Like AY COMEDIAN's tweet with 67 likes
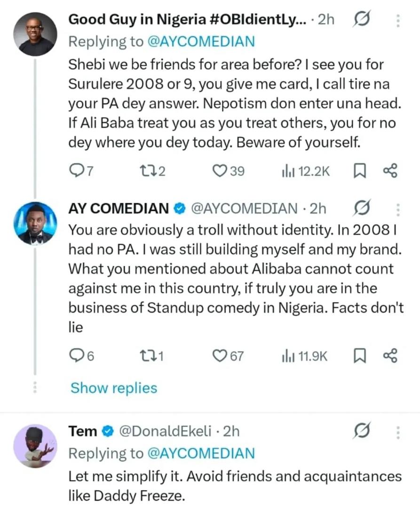 pos(221,356)
